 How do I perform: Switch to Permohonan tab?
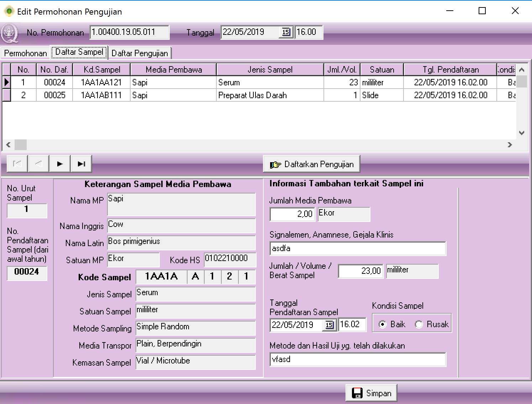[25, 53]
